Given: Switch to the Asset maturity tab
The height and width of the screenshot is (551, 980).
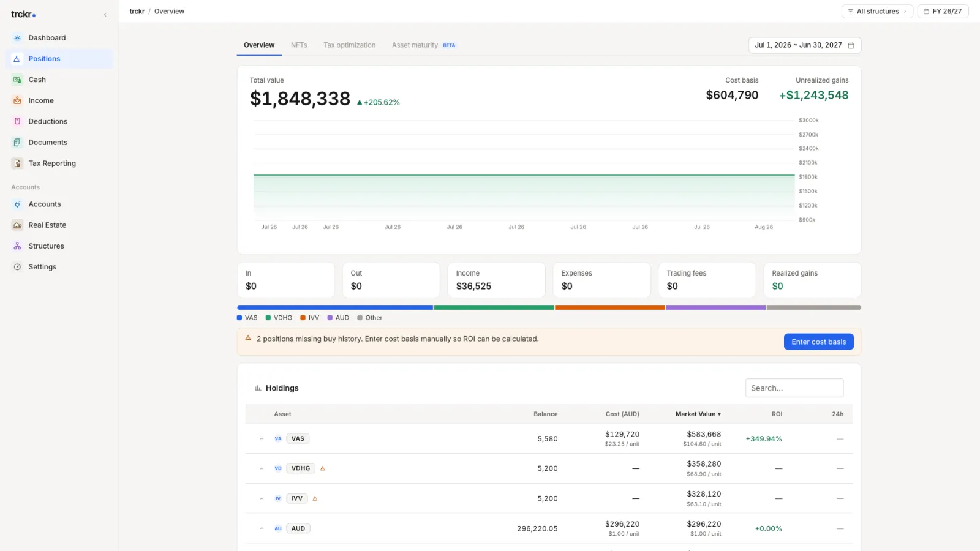Looking at the screenshot, I should tap(424, 45).
